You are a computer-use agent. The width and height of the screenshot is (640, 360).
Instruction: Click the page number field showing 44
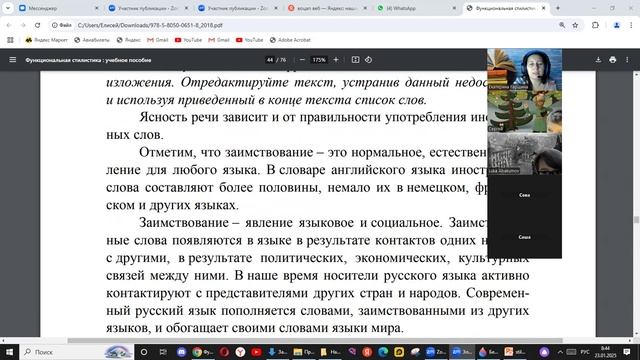pos(270,60)
